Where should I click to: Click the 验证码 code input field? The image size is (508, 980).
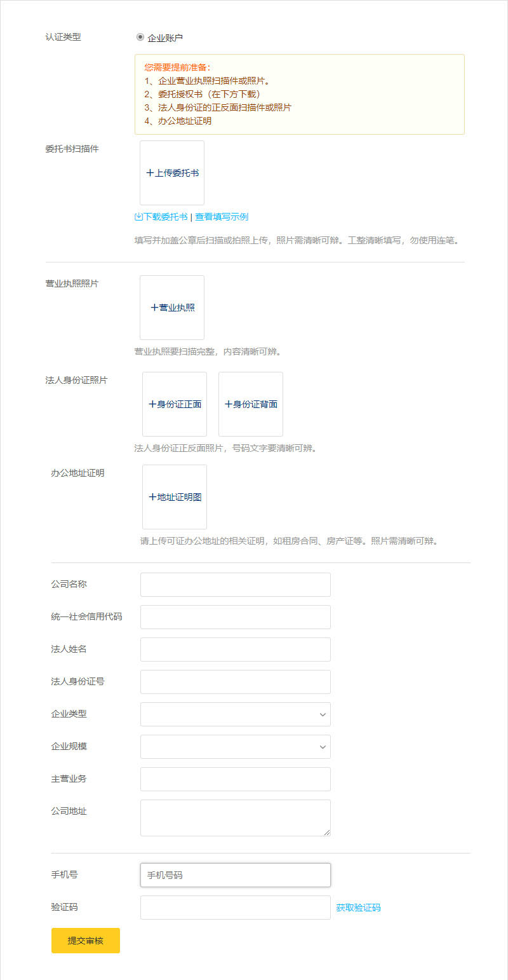236,908
